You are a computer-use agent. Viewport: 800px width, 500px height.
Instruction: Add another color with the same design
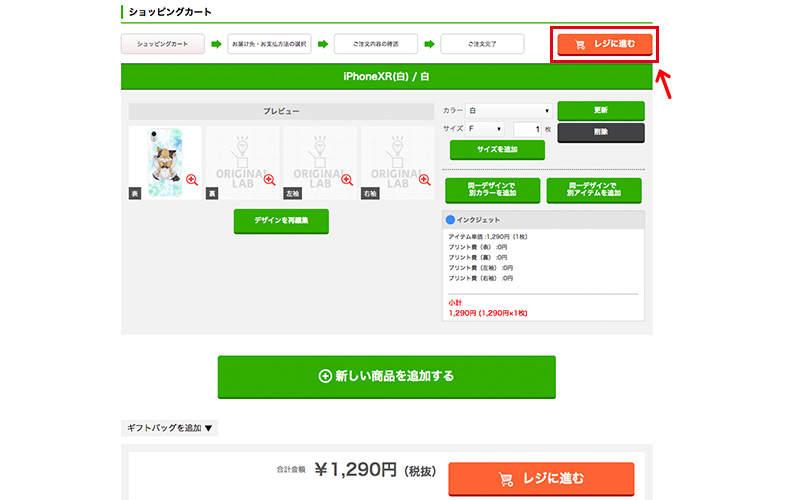[492, 190]
